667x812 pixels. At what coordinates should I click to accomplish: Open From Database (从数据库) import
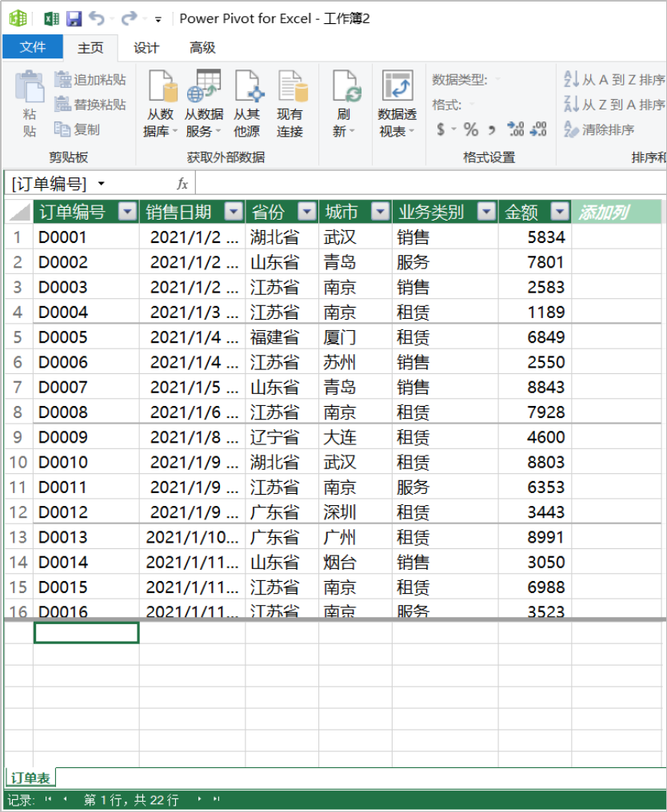coord(160,104)
